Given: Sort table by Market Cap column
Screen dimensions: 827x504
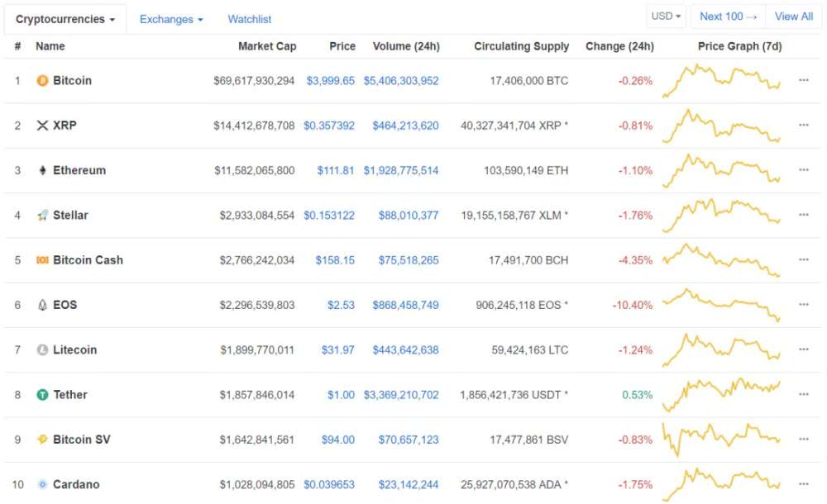Looking at the screenshot, I should tap(267, 46).
